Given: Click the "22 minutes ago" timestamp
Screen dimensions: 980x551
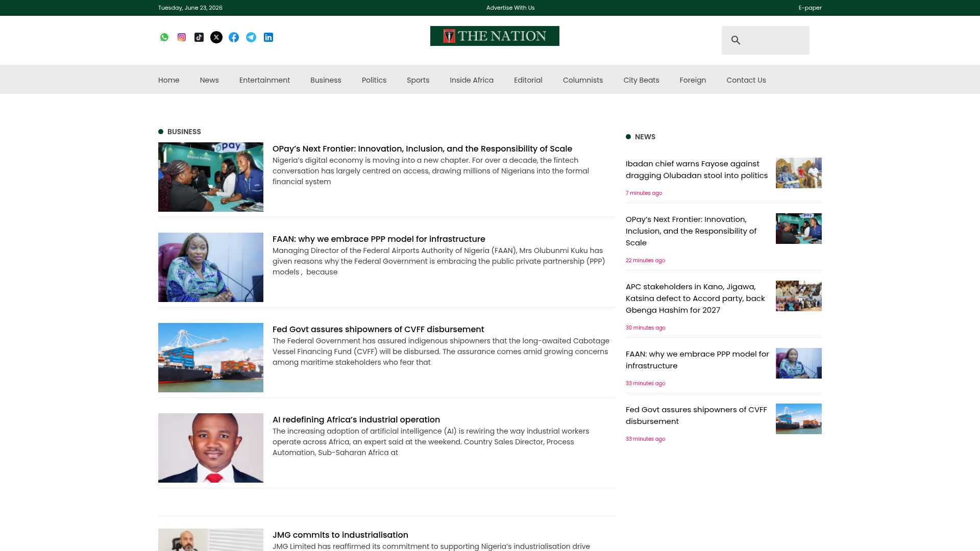Looking at the screenshot, I should (645, 260).
